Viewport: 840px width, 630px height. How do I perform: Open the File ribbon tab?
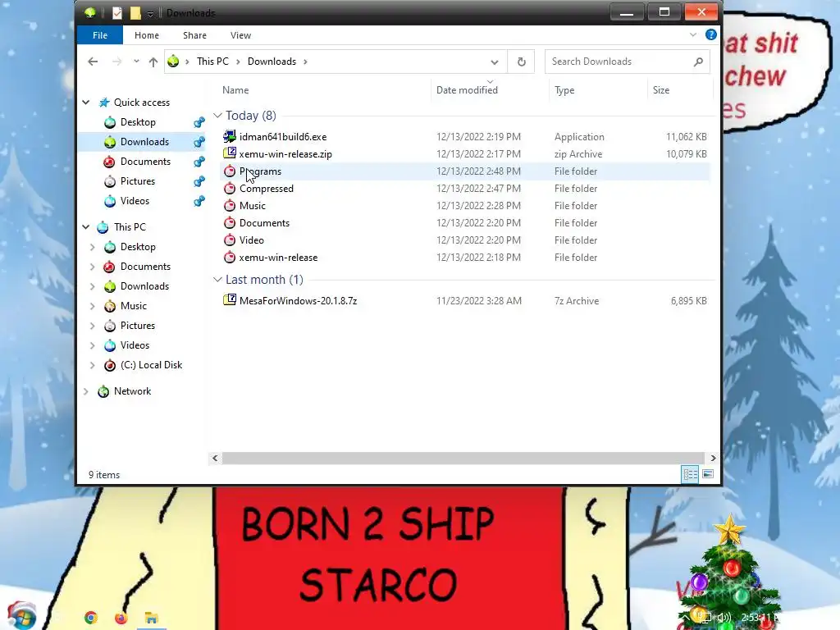click(x=99, y=35)
